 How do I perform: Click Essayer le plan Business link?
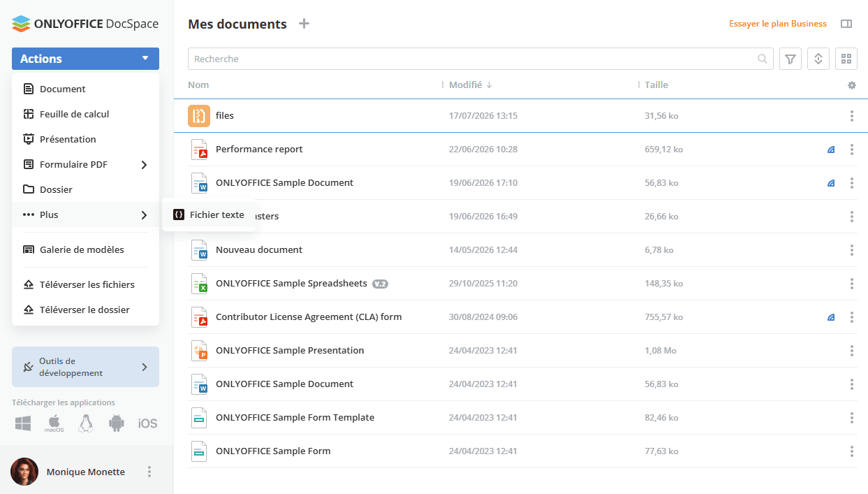point(778,24)
